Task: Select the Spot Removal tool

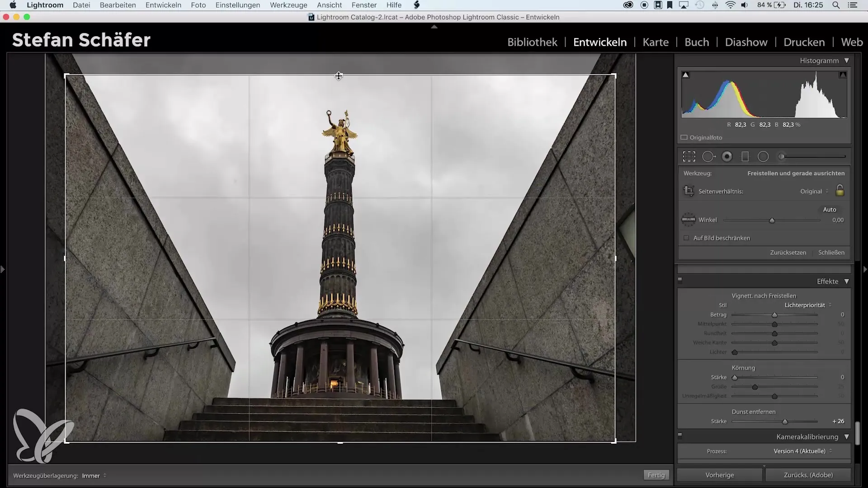Action: pyautogui.click(x=709, y=156)
